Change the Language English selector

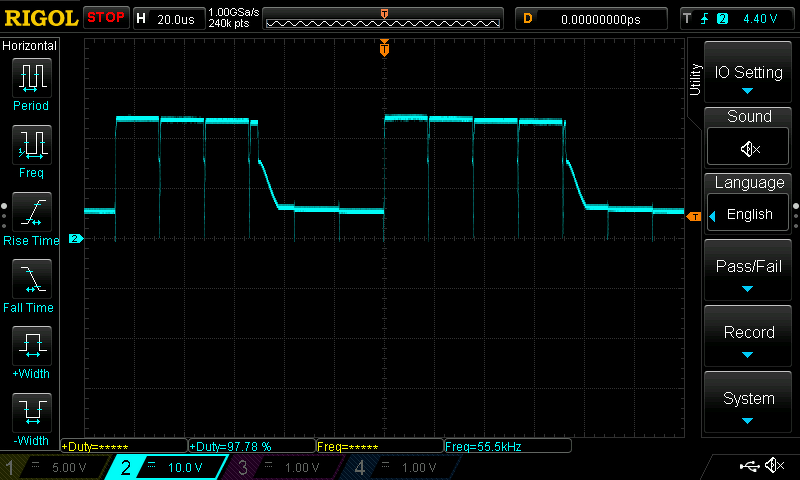pyautogui.click(x=748, y=214)
